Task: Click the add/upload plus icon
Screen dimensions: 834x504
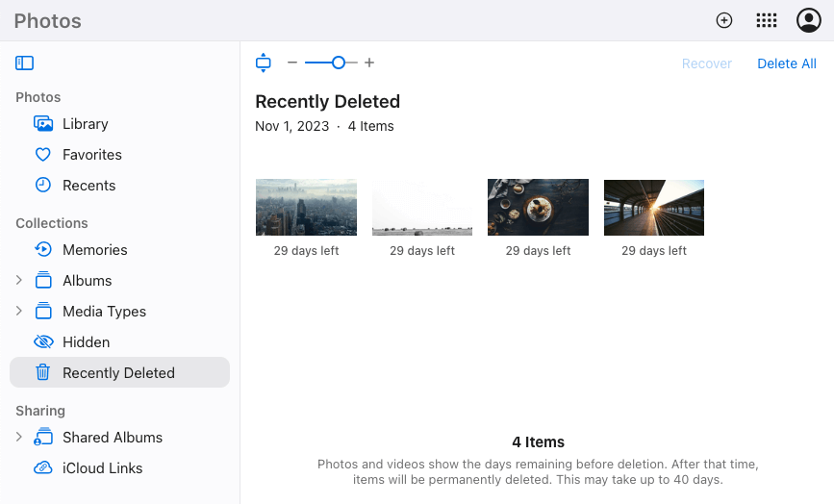Action: pyautogui.click(x=724, y=21)
